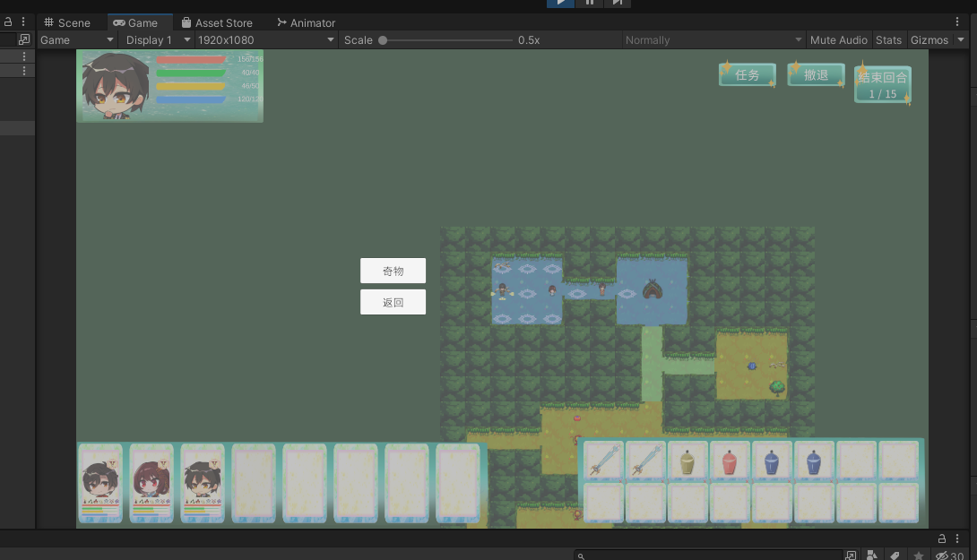Click the 返回 button
Viewport: 977px width, 560px height.
tap(393, 302)
